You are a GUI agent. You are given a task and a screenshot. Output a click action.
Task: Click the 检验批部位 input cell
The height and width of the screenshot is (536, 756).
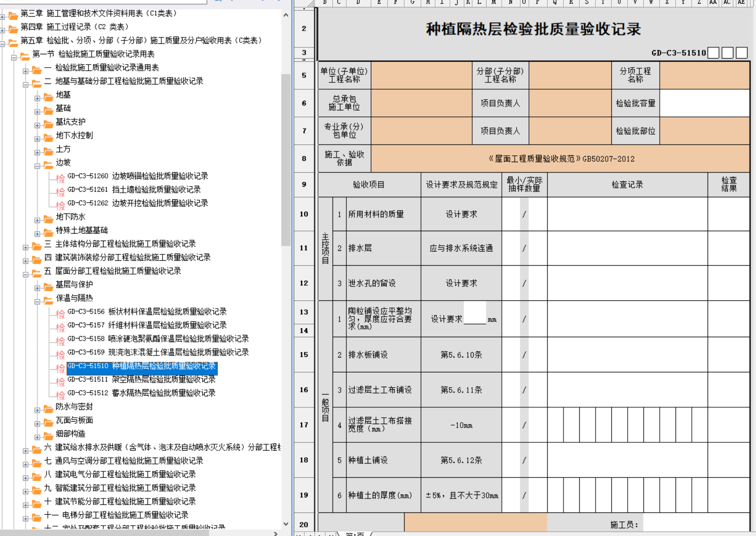pos(704,131)
